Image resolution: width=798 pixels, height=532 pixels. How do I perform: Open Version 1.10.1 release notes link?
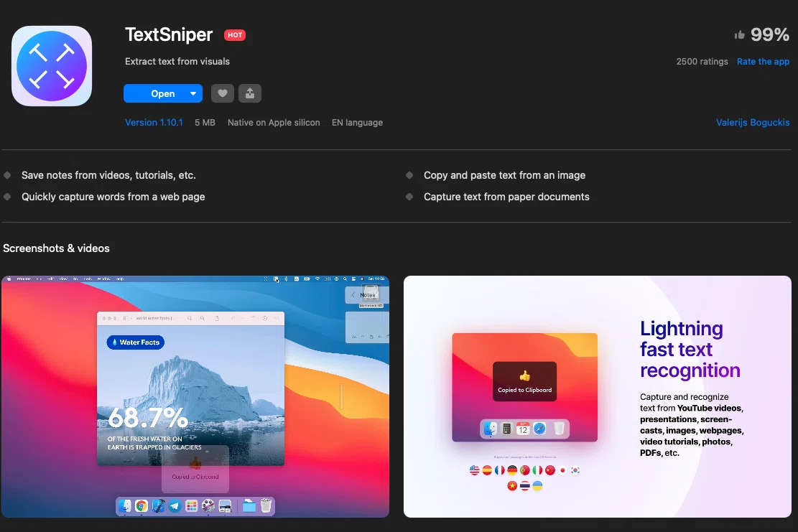coord(154,123)
